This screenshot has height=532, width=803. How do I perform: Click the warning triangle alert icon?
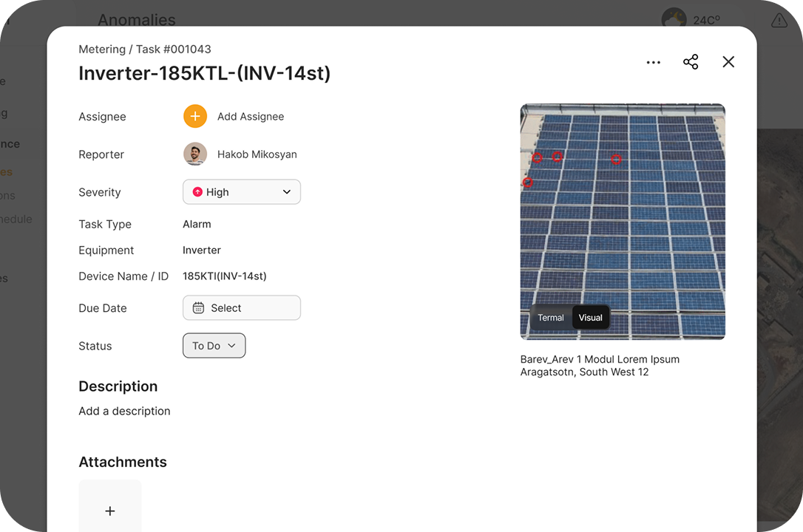point(779,21)
